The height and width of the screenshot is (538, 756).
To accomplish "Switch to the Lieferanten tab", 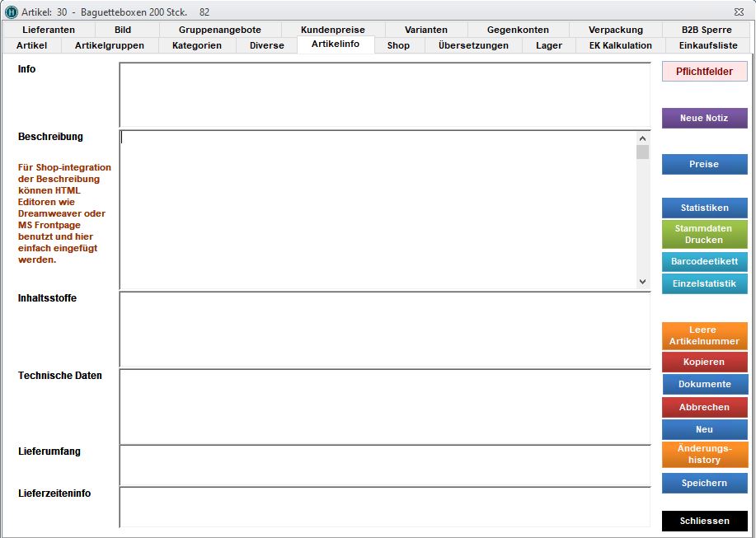I will [49, 30].
